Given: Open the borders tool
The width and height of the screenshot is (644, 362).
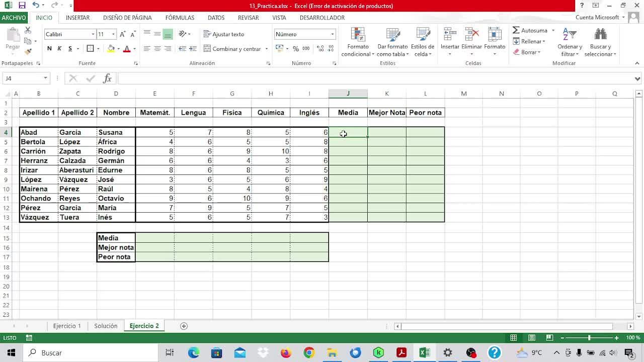Looking at the screenshot, I should click(x=90, y=49).
